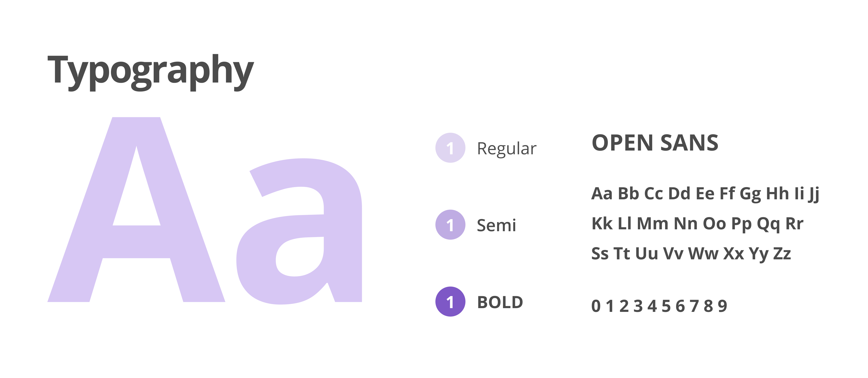Click the Ww pair in the alphabet sample
The image size is (868, 378).
tap(703, 254)
